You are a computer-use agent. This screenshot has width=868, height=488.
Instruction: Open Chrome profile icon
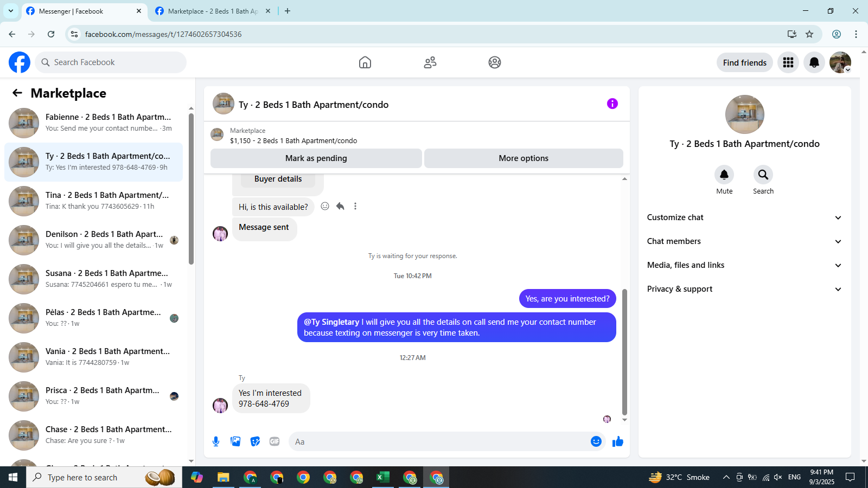(837, 34)
